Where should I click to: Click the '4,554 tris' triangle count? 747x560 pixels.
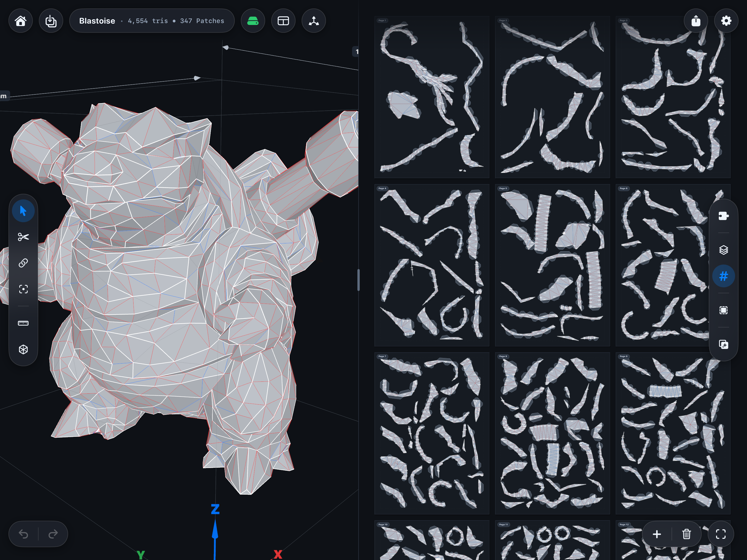pyautogui.click(x=148, y=21)
